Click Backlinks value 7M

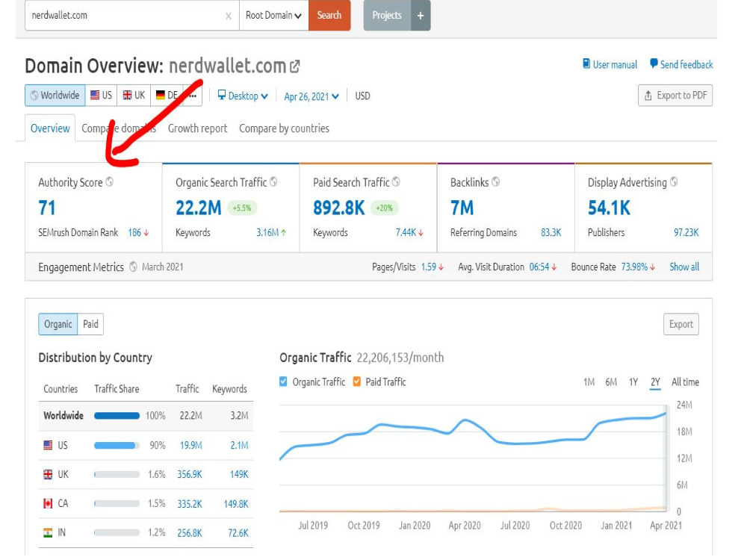coord(462,208)
